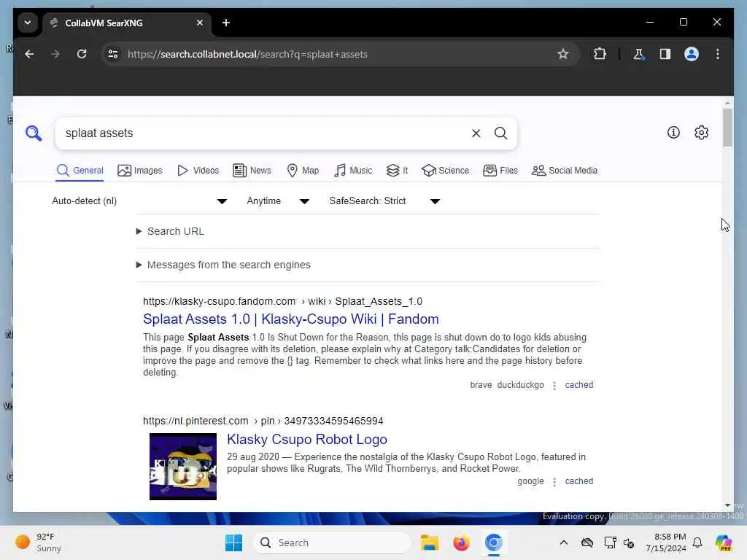Open the clock showing 8:58 PM

[665, 542]
